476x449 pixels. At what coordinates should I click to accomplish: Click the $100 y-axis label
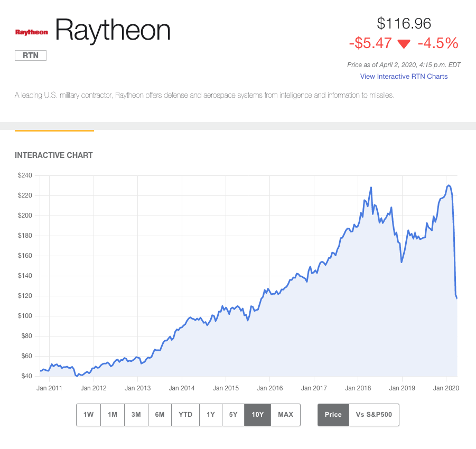25,316
